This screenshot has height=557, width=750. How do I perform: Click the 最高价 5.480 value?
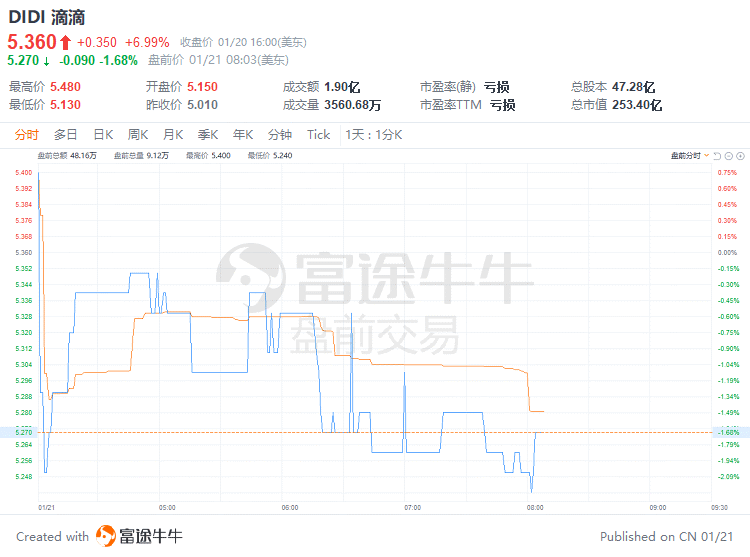(66, 87)
